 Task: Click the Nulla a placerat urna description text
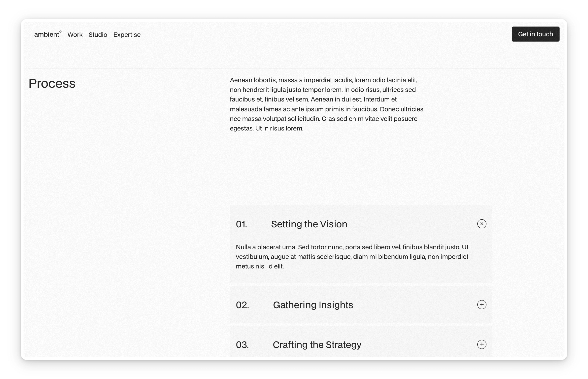tap(352, 256)
